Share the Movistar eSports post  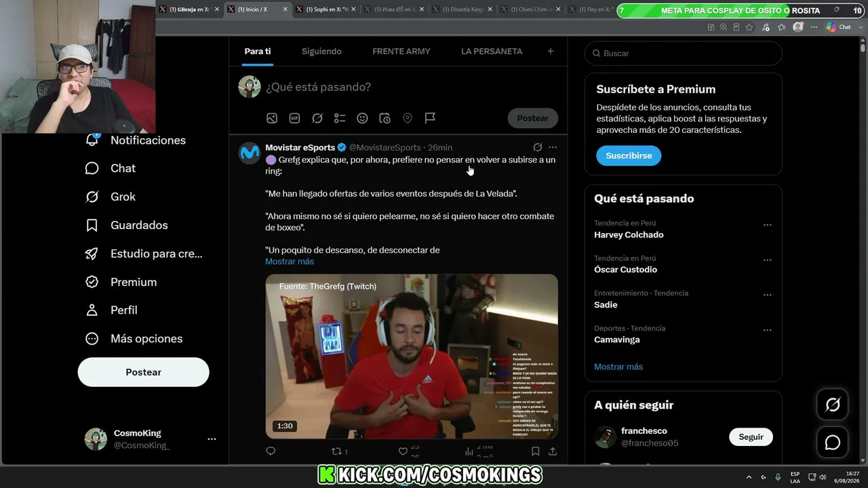[x=553, y=451]
